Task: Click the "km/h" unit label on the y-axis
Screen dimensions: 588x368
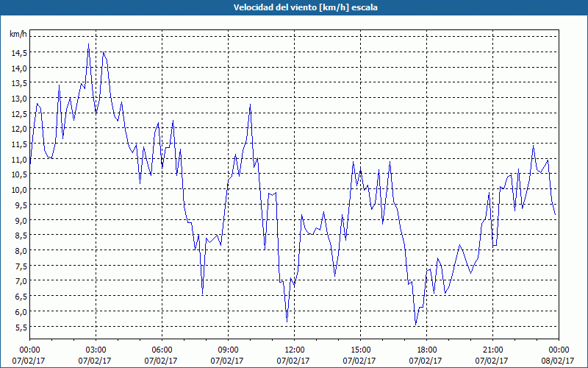Action: click(x=18, y=35)
